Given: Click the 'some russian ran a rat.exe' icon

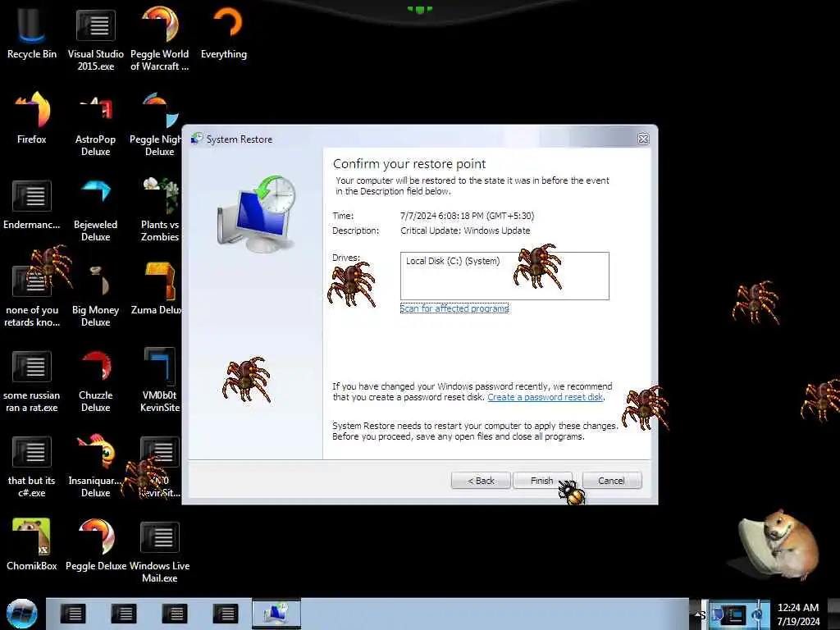Looking at the screenshot, I should coord(32,381).
